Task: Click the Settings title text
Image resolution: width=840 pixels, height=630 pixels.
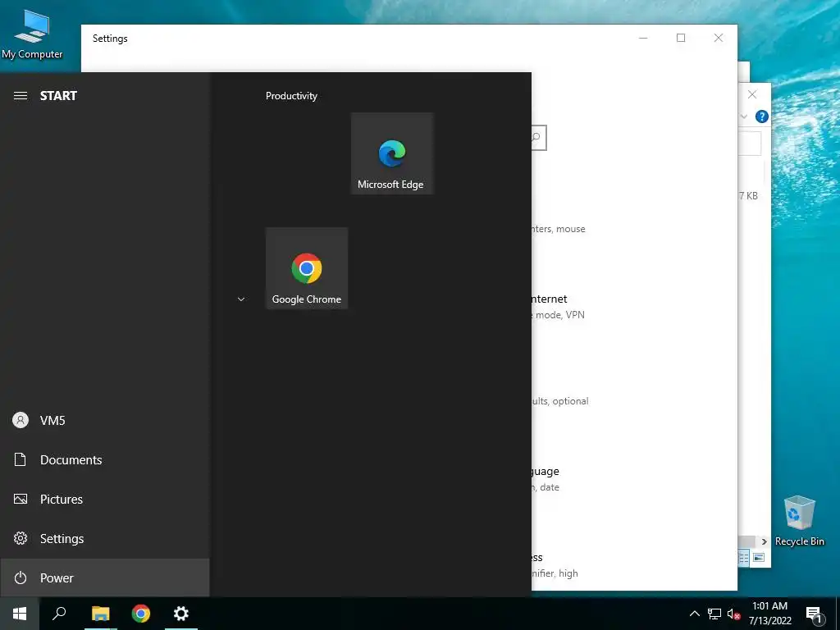Action: tap(110, 39)
